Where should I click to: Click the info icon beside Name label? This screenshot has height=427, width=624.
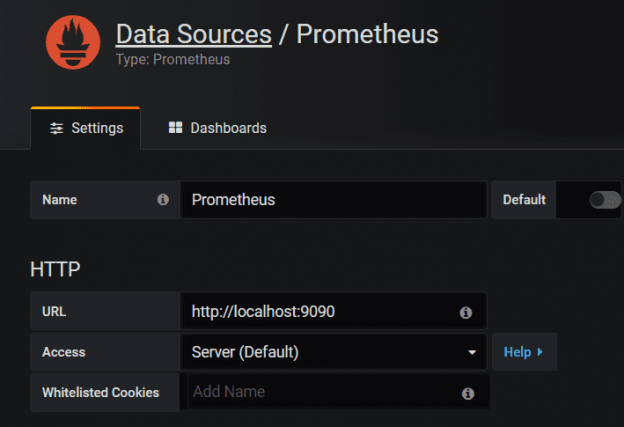click(x=163, y=200)
